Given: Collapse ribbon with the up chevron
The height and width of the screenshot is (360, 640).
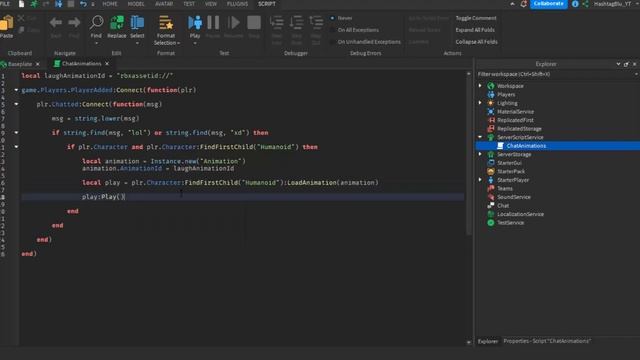Looking at the screenshot, I should coord(513,4).
